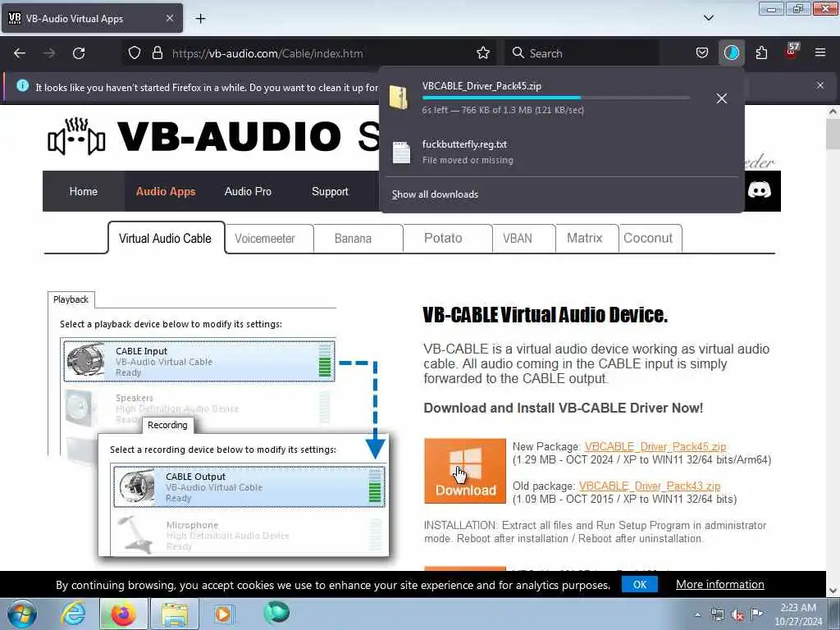Cancel the VBCABLE_Driver_Pack45.zip download
The image size is (840, 630).
tap(722, 98)
